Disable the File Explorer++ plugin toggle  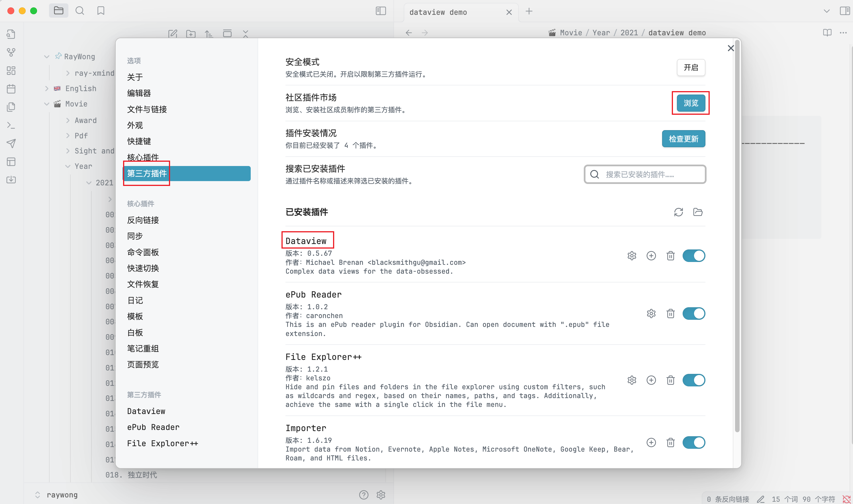point(694,380)
